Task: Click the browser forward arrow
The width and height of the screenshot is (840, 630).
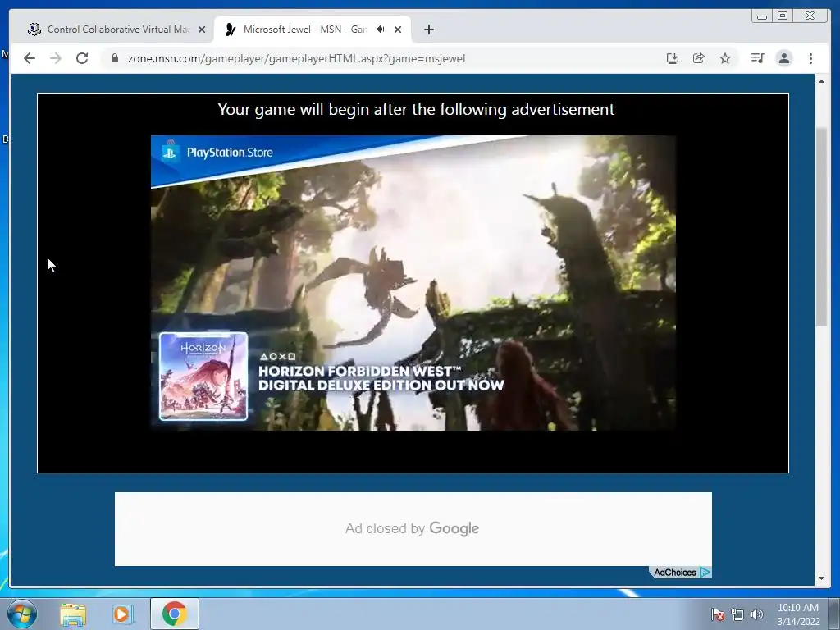Action: click(x=56, y=58)
